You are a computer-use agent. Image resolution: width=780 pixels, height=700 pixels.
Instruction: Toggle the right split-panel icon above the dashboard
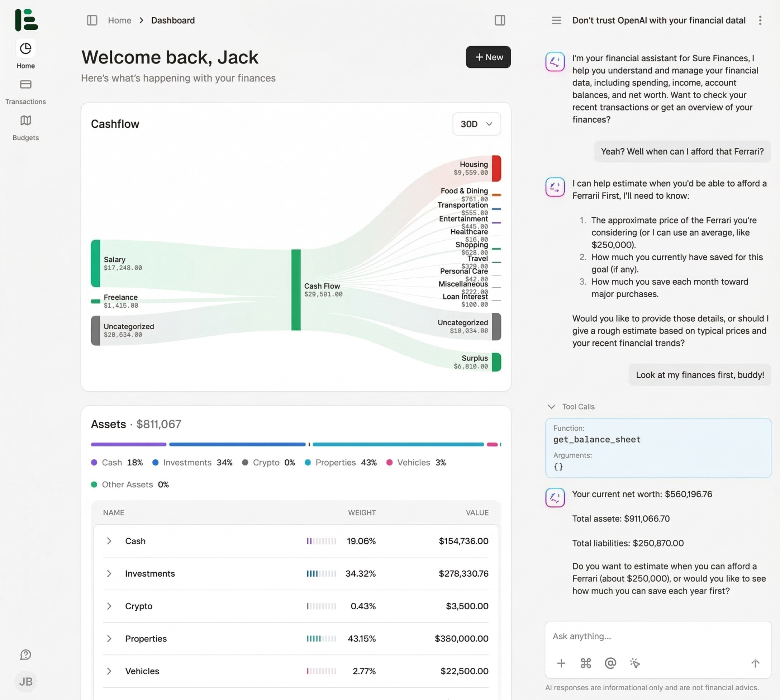coord(499,20)
